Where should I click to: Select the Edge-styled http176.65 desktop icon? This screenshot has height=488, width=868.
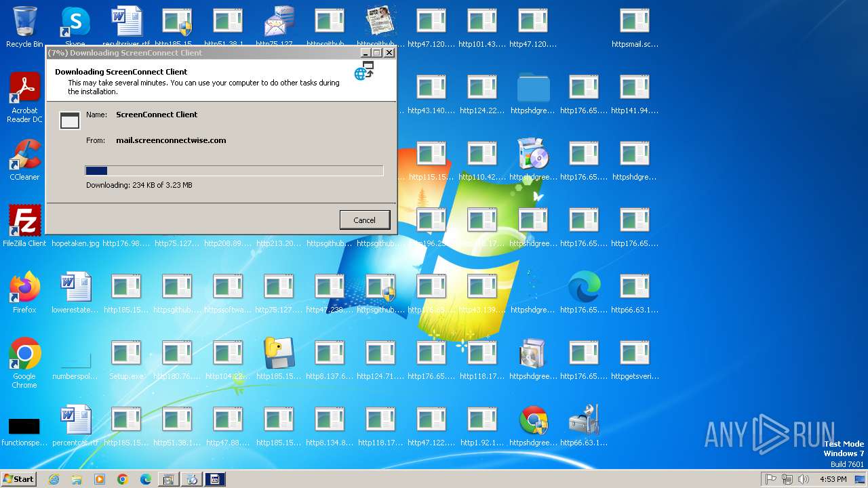584,293
